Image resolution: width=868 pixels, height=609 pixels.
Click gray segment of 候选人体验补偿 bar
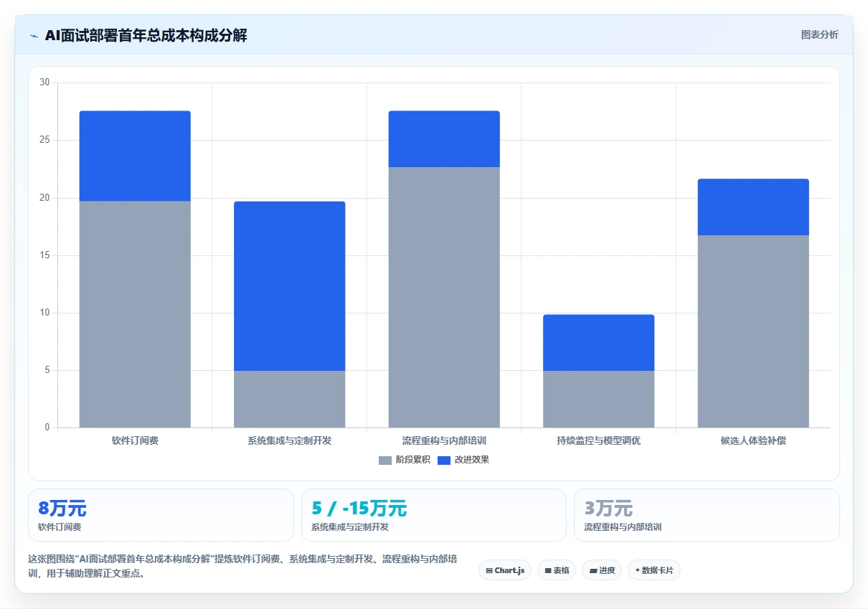click(x=753, y=331)
